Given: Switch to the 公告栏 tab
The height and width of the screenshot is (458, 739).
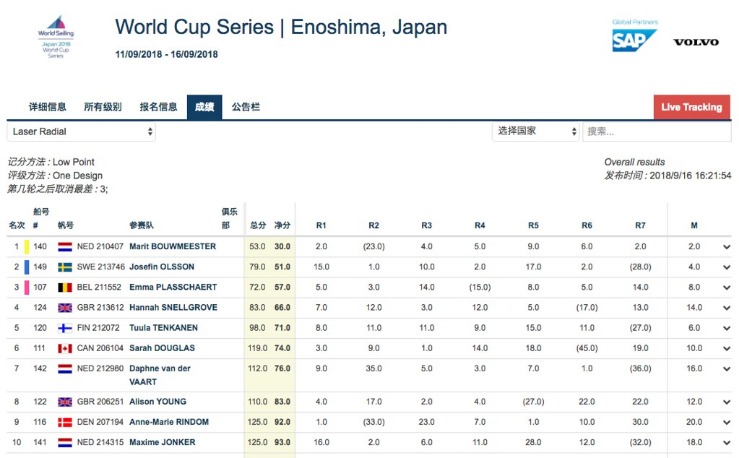Looking at the screenshot, I should coord(246,107).
